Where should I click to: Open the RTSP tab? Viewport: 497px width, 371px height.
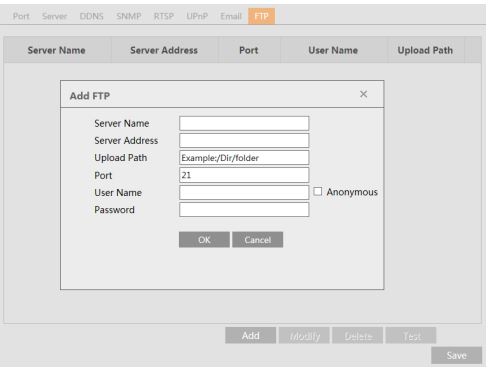tap(164, 16)
